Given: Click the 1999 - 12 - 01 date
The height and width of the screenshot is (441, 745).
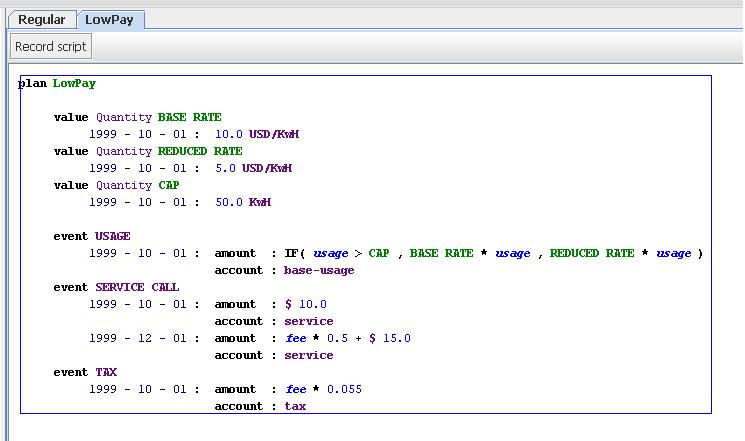Looking at the screenshot, I should click(138, 339).
